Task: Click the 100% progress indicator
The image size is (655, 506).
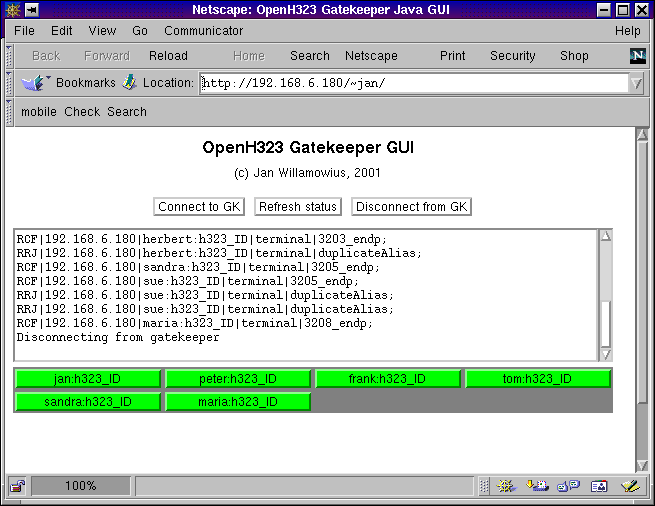Action: (x=81, y=486)
